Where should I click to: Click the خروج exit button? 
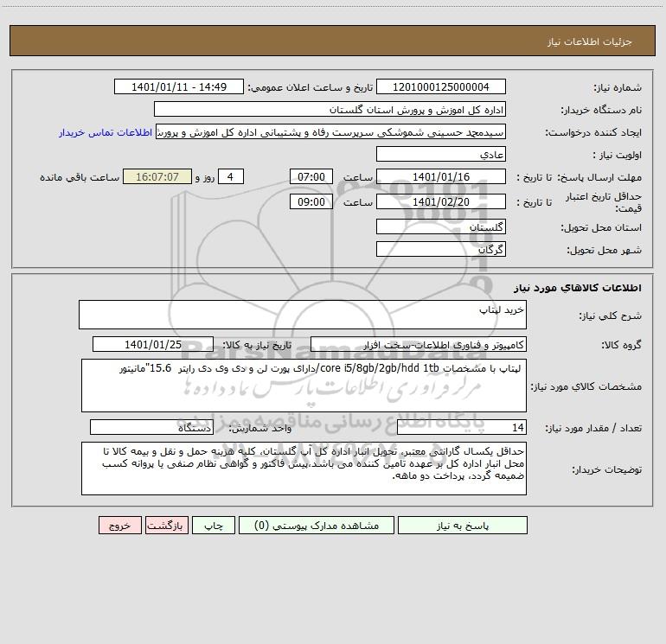pyautogui.click(x=119, y=525)
